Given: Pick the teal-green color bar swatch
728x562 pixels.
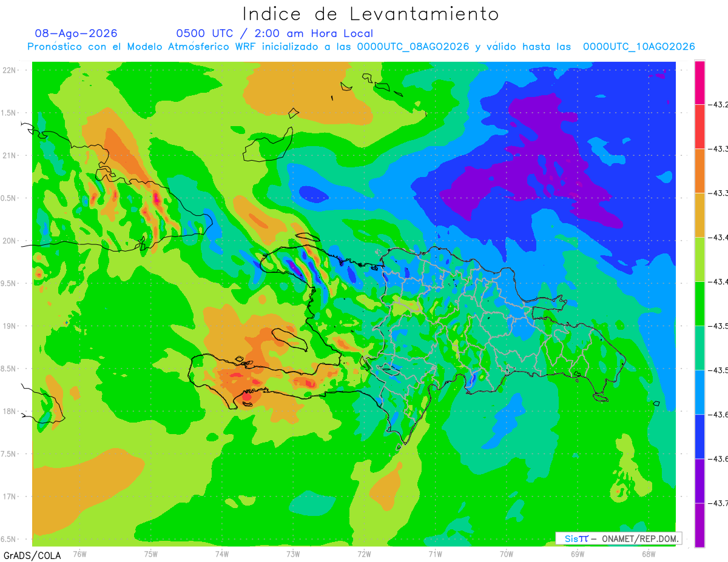Looking at the screenshot, I should (x=699, y=347).
